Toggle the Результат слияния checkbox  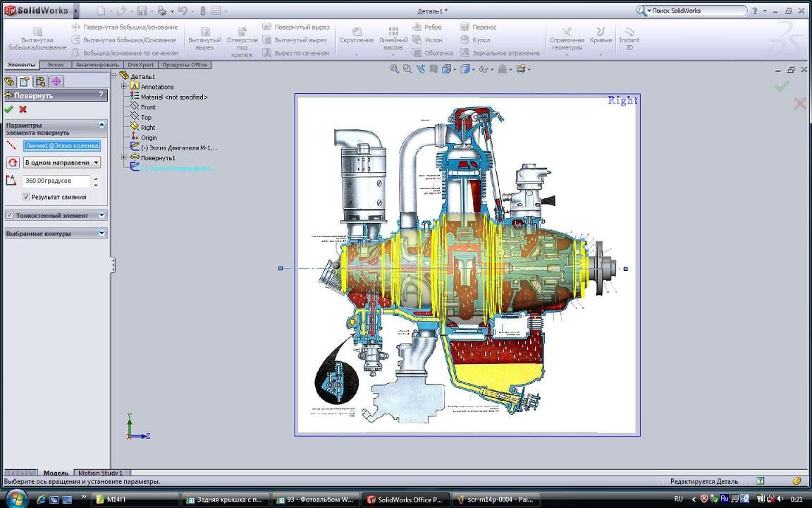(26, 197)
